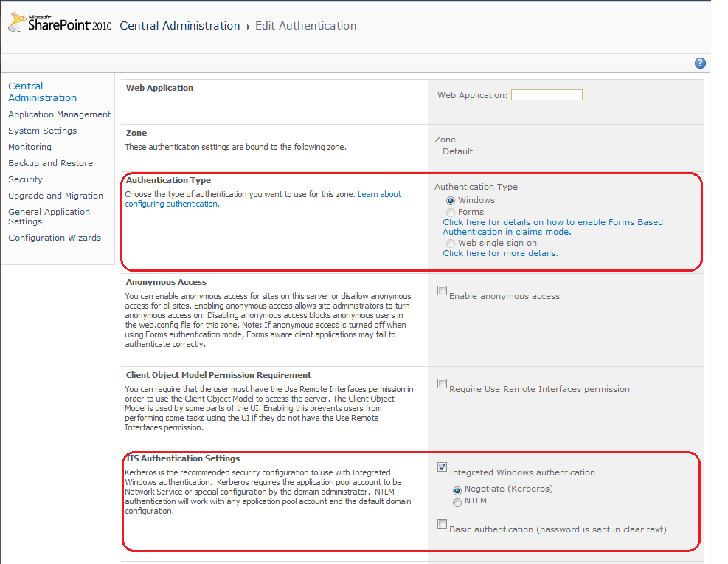Click the SharePoint 2010 logo

[x=60, y=24]
